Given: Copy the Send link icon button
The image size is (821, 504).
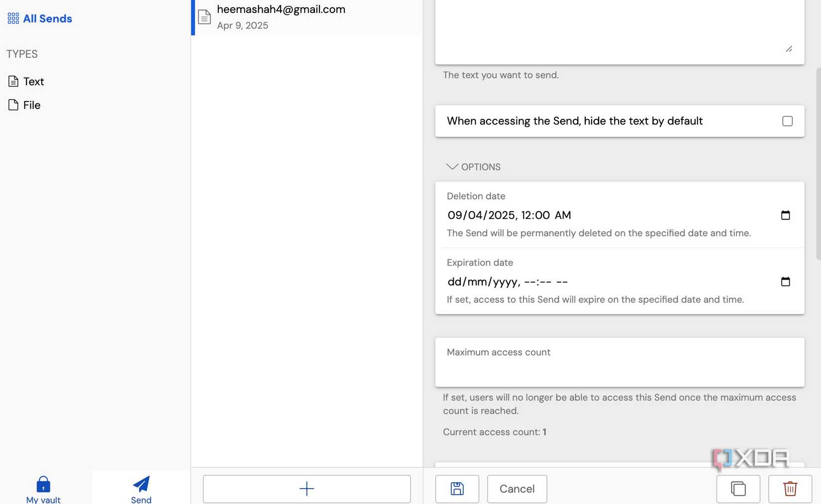Looking at the screenshot, I should (x=738, y=489).
